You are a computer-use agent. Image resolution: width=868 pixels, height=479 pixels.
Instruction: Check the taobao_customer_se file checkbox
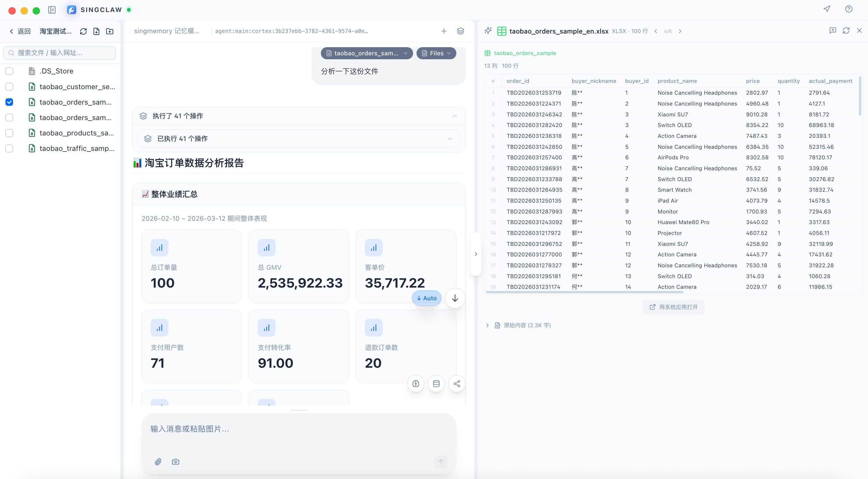click(x=9, y=86)
